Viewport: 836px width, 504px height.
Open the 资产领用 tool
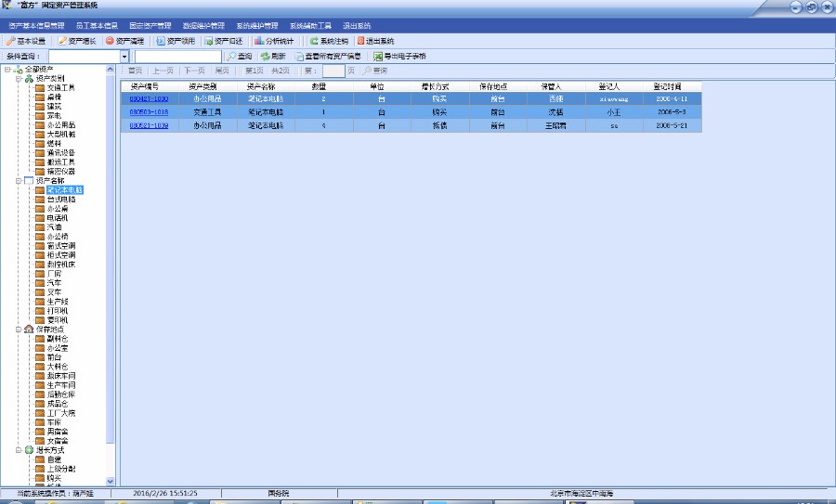[176, 41]
